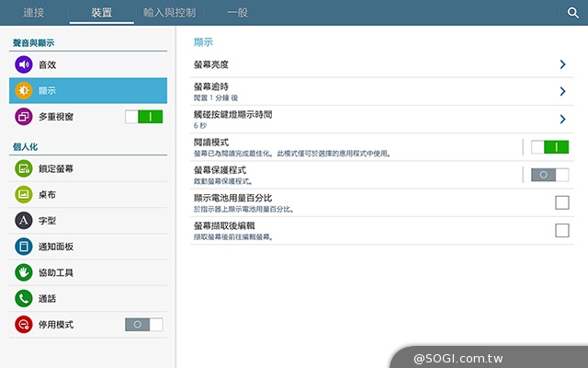Open 通話 call settings phone icon
This screenshot has height=368, width=588.
coord(23,298)
